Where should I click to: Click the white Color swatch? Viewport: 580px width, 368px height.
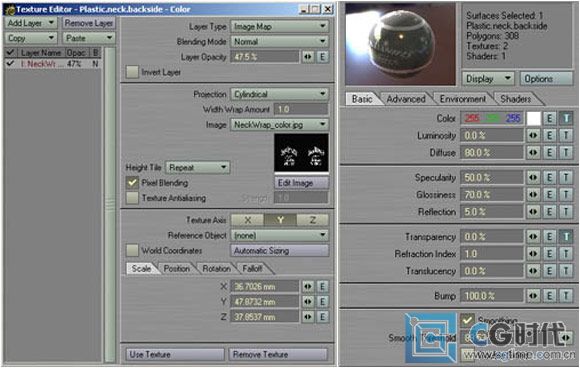click(x=533, y=118)
